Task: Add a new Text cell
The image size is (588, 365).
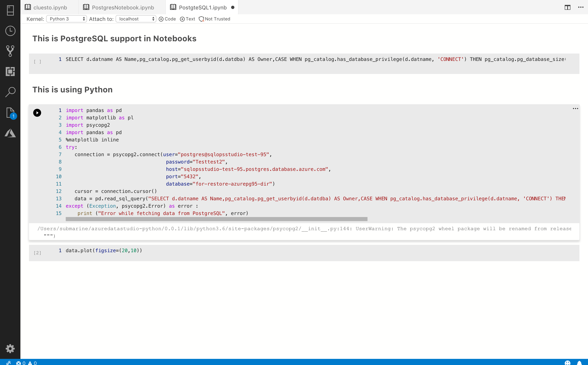Action: [x=187, y=19]
